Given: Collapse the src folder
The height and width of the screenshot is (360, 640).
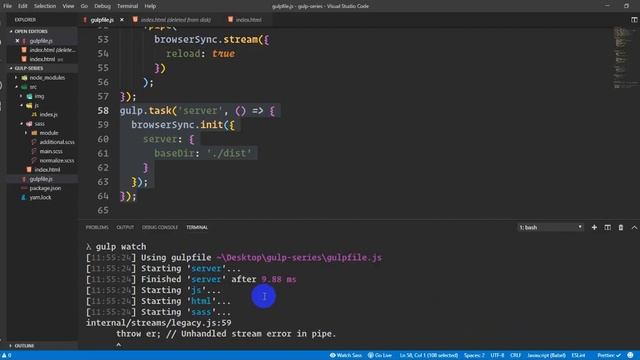Looking at the screenshot, I should pyautogui.click(x=33, y=87).
